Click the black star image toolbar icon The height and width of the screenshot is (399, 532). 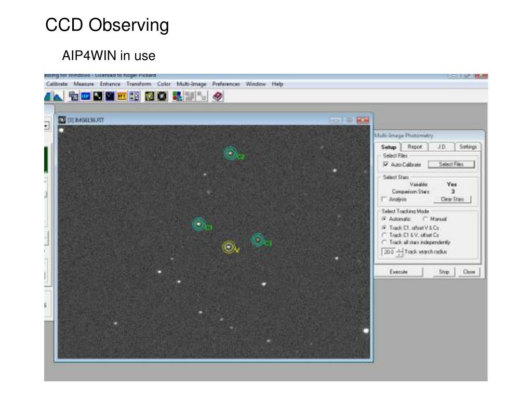(98, 96)
